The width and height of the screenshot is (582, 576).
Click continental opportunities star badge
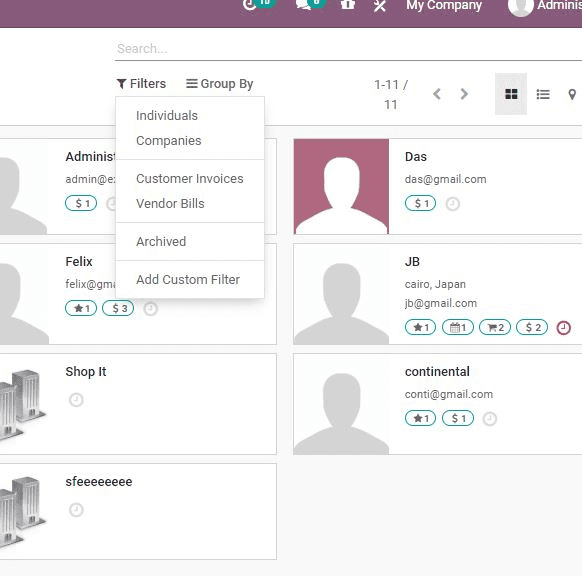coord(420,418)
